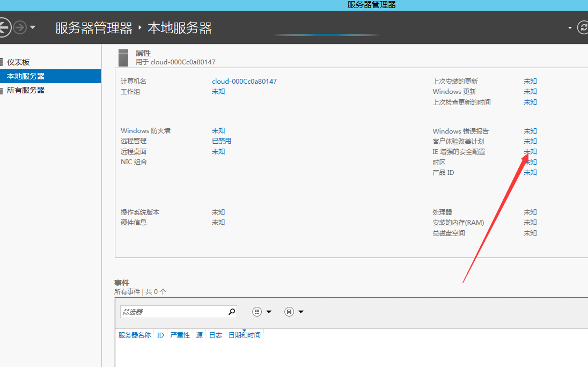The width and height of the screenshot is (588, 367).
Task: Open dropdown arrow next to list options icon
Action: 269,312
